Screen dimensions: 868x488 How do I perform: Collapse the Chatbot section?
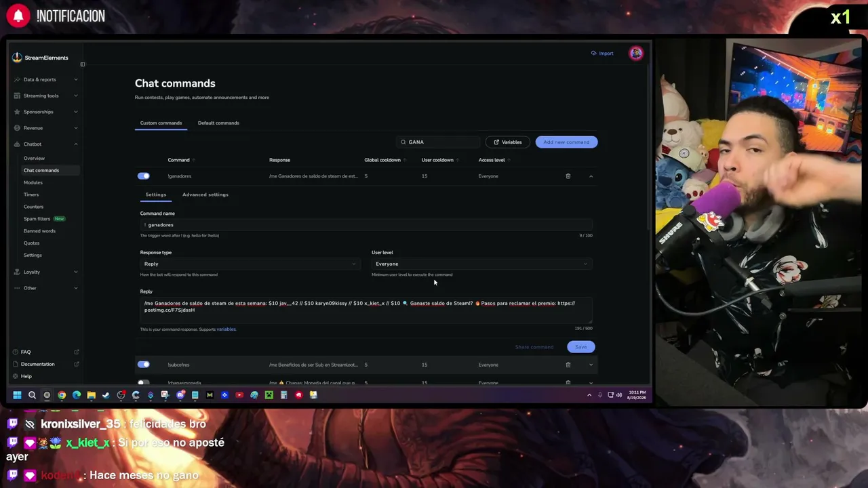46,144
